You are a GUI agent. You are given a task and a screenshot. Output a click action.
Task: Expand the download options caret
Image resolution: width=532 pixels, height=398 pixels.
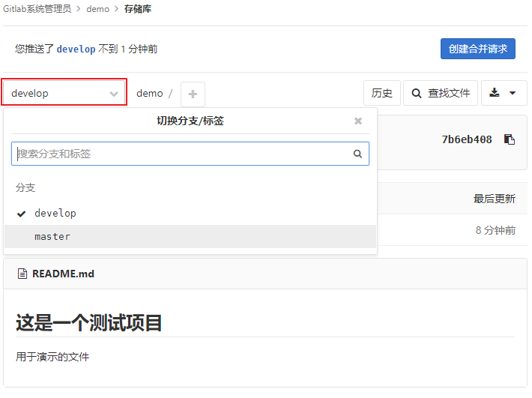tap(513, 94)
